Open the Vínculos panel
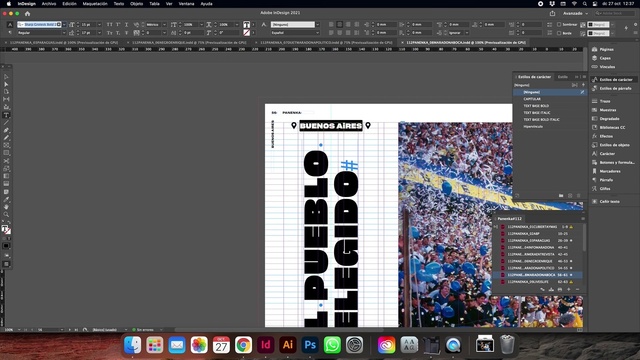 (604, 67)
